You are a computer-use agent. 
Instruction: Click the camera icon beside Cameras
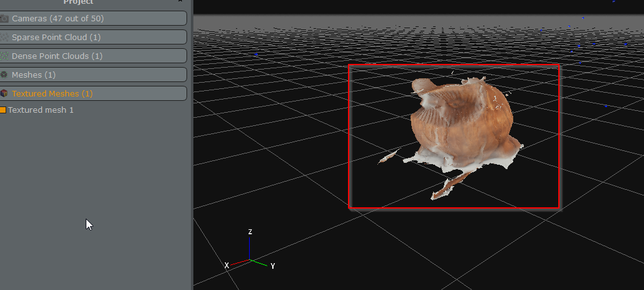[x=4, y=19]
